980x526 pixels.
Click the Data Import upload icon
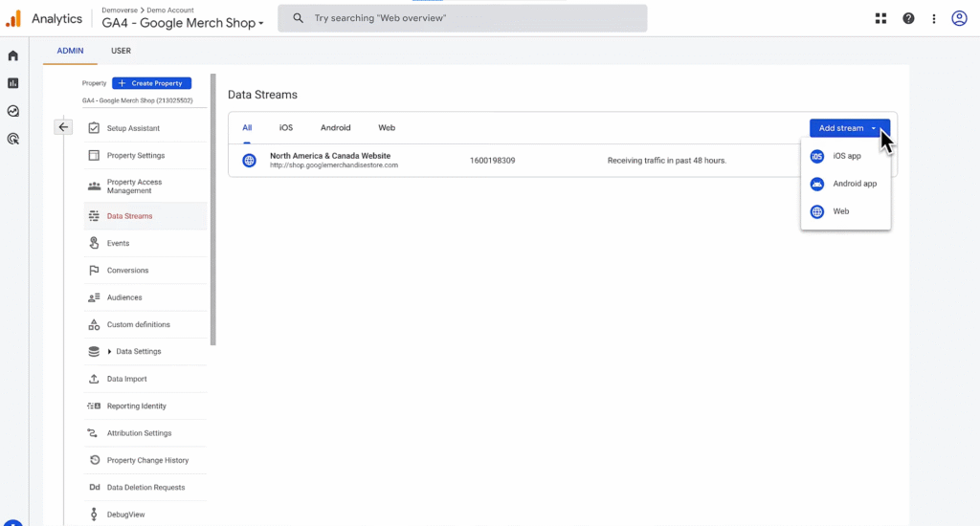pyautogui.click(x=94, y=379)
